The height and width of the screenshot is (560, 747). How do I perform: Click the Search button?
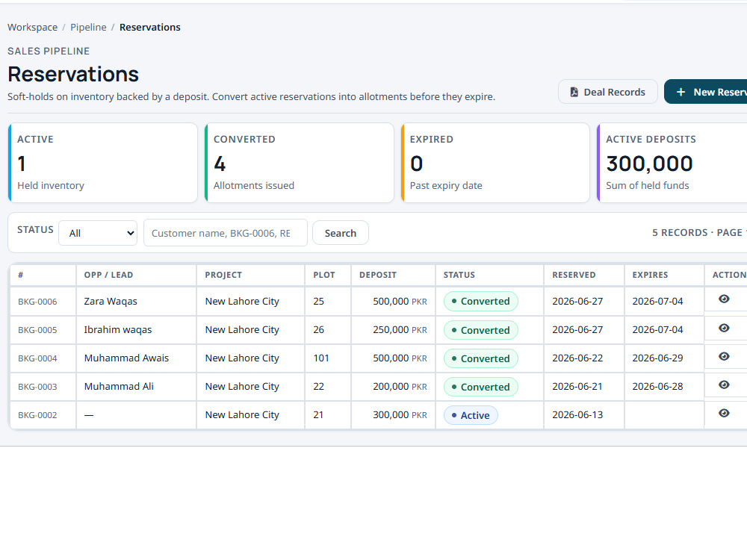[340, 233]
